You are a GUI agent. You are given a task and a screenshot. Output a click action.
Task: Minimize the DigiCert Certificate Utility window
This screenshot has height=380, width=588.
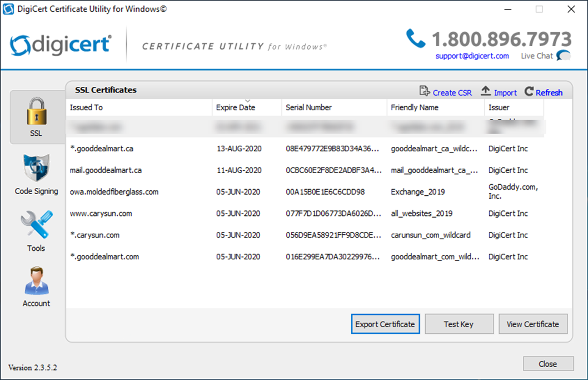pyautogui.click(x=508, y=9)
